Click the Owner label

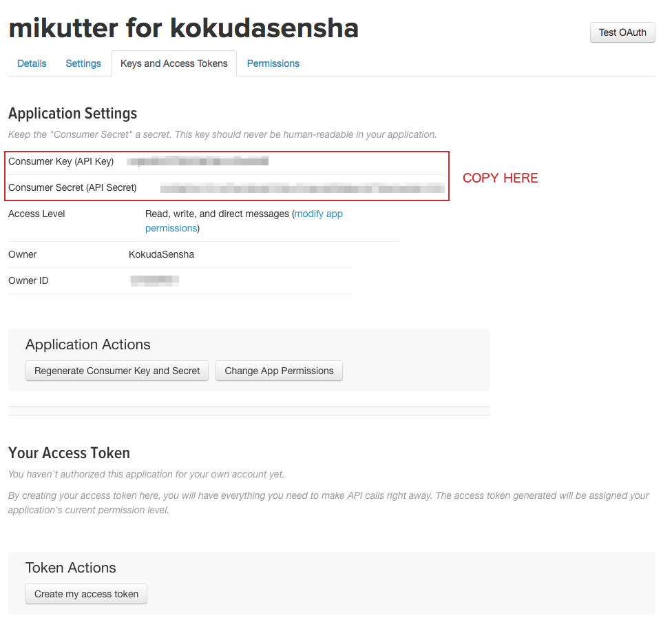pos(22,254)
